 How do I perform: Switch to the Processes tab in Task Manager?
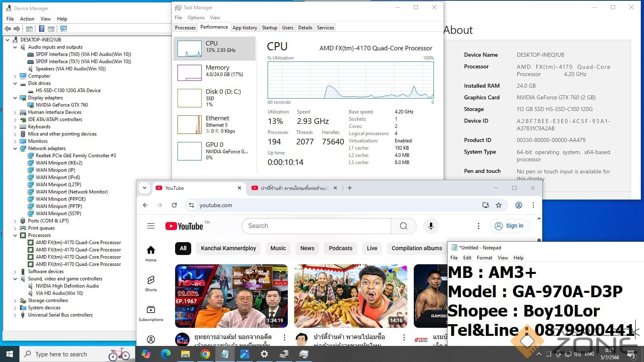pyautogui.click(x=185, y=28)
